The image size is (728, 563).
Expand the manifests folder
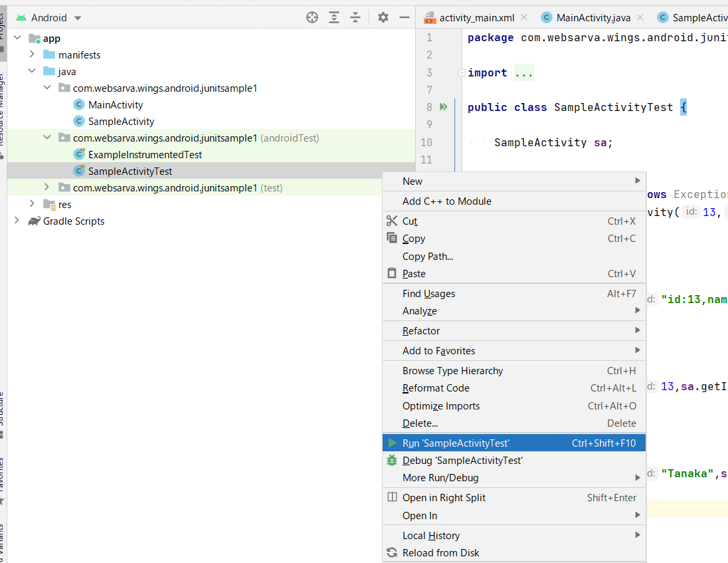click(x=31, y=55)
